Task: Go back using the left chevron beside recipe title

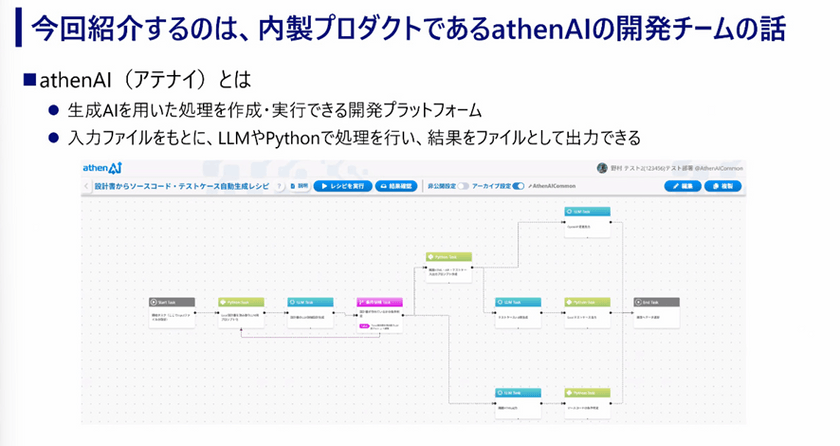Action: (88, 186)
